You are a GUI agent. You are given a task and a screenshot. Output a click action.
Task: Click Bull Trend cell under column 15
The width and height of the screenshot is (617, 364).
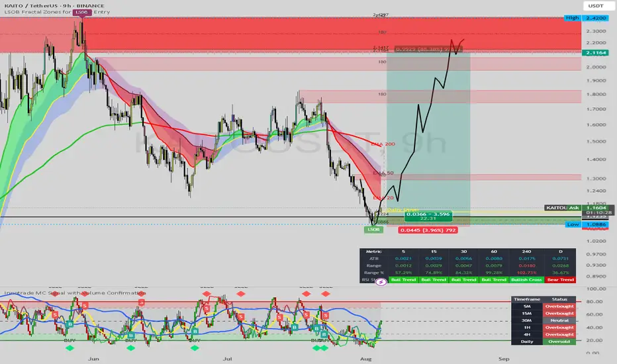click(x=433, y=280)
